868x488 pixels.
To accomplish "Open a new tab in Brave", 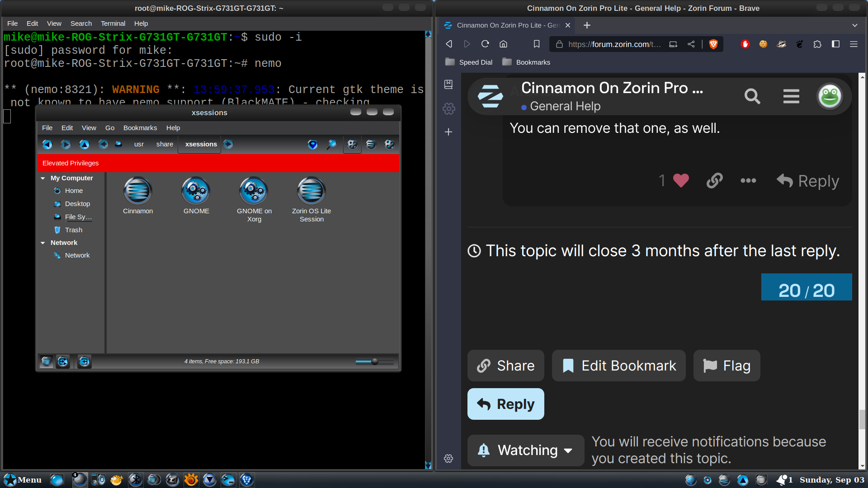I will tap(587, 25).
